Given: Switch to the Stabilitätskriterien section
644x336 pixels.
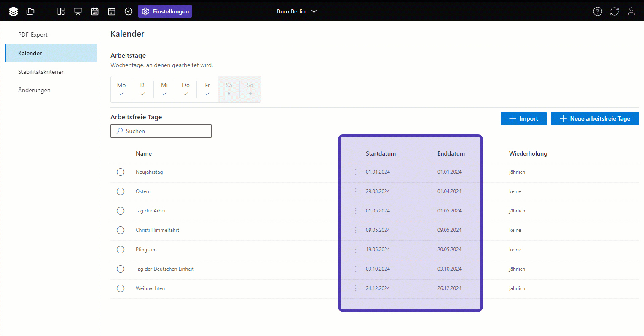Looking at the screenshot, I should point(41,72).
